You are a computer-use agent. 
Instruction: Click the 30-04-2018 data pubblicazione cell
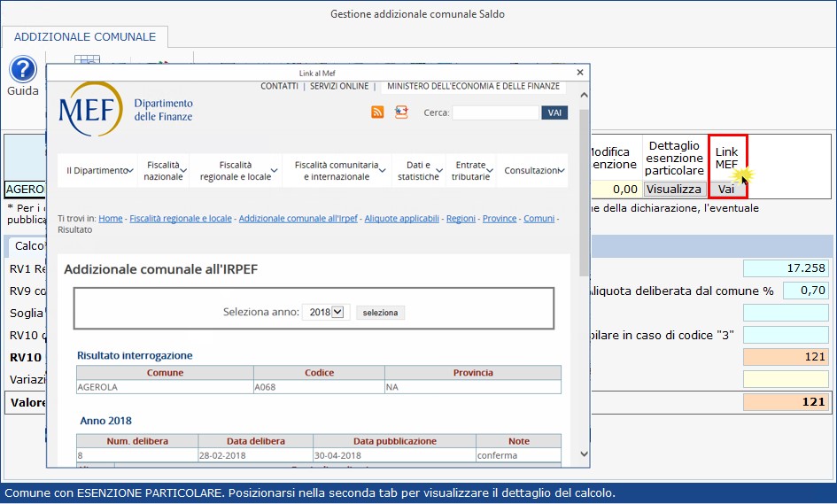coord(394,455)
